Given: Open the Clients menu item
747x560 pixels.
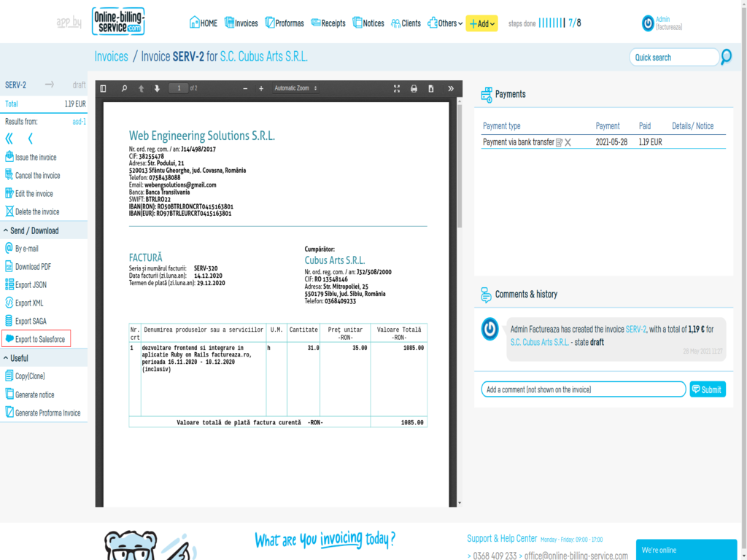Looking at the screenshot, I should 406,23.
